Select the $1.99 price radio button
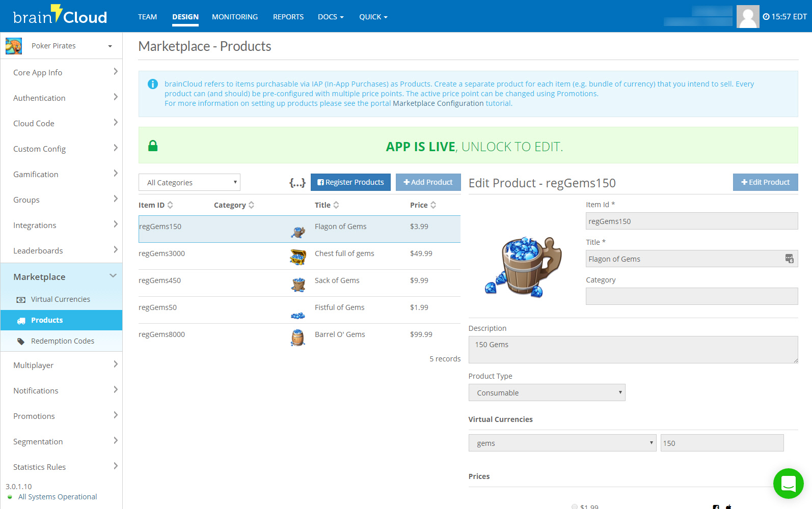The image size is (812, 509). [575, 506]
